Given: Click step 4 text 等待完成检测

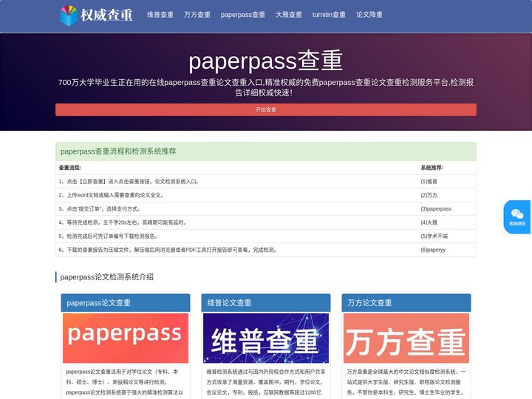Looking at the screenshot, I should point(123,222).
